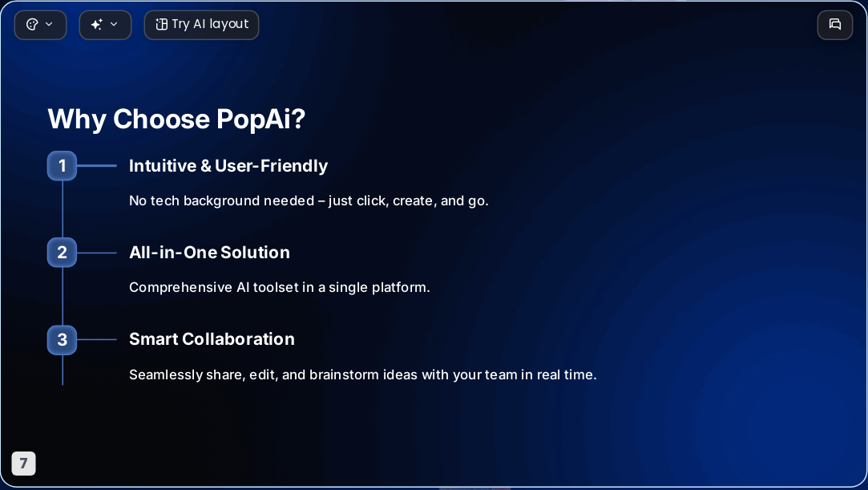Open the theme palette dropdown
868x490 pixels.
pyautogui.click(x=40, y=25)
